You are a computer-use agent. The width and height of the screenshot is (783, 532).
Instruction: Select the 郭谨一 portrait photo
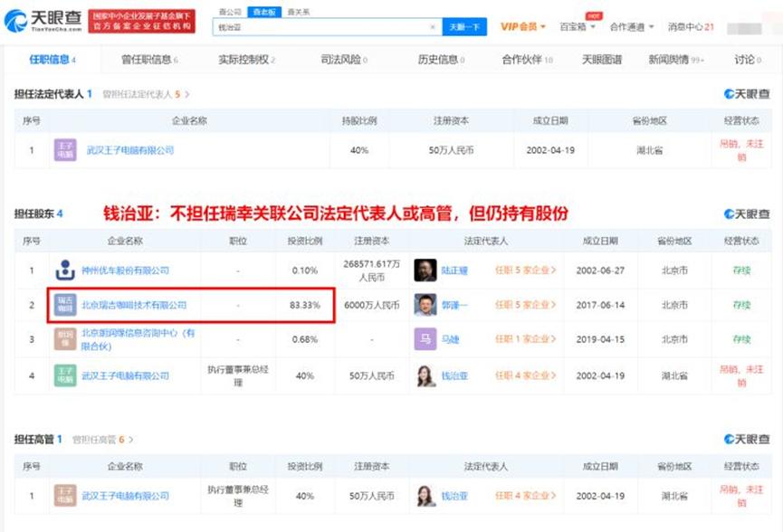pyautogui.click(x=425, y=305)
